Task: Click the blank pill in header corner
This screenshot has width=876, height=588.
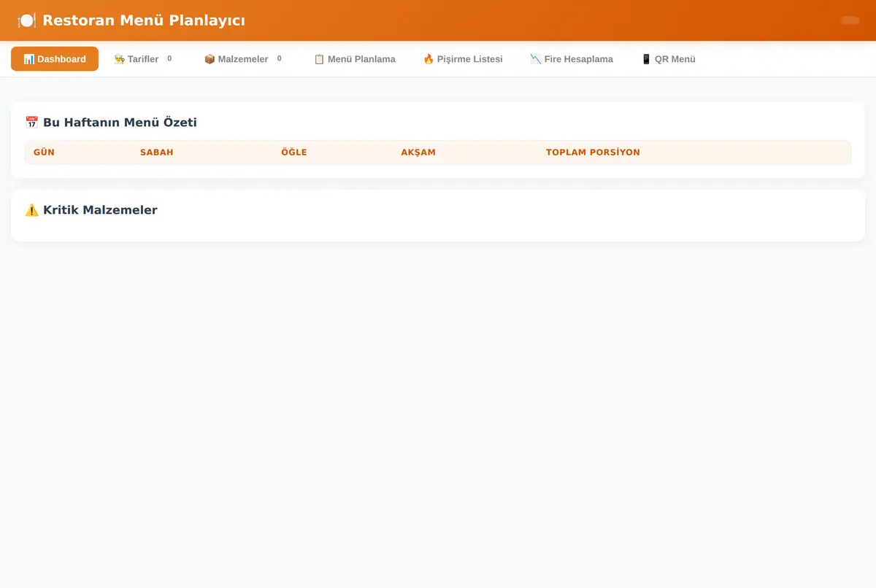Action: coord(850,20)
